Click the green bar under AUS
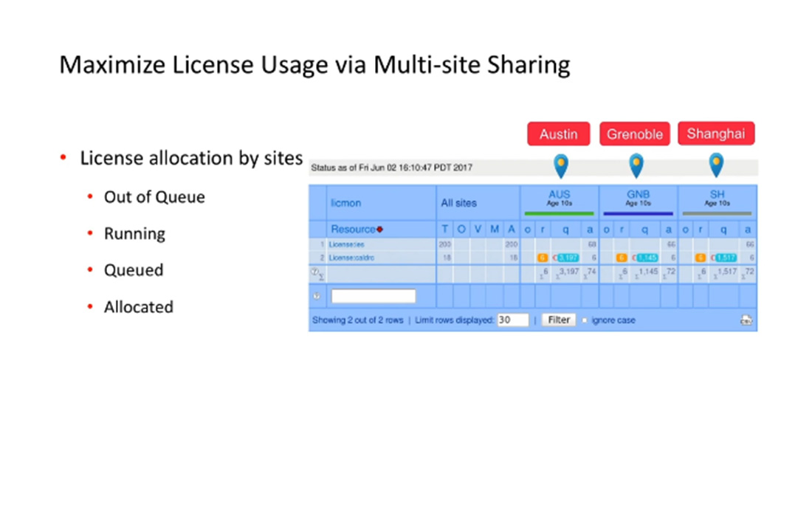The width and height of the screenshot is (812, 518). [559, 213]
